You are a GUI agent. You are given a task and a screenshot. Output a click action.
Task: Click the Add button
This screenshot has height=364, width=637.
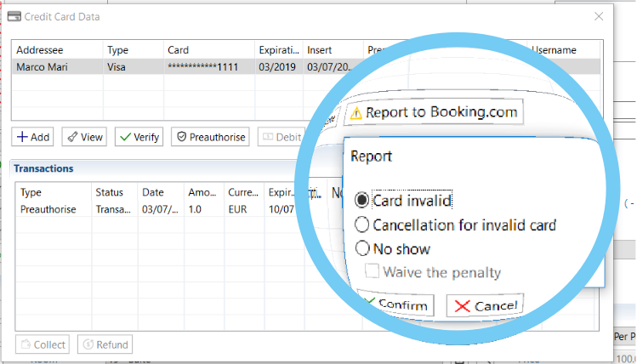coord(32,137)
